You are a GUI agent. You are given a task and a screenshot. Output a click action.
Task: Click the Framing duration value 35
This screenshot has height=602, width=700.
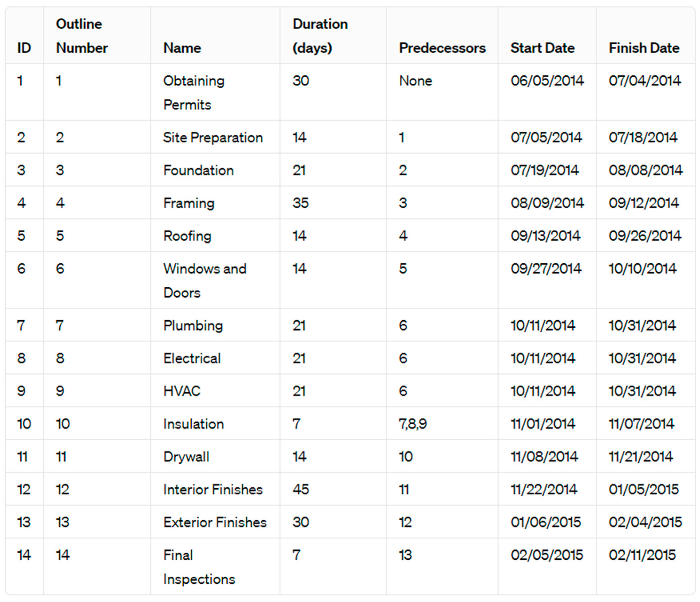pyautogui.click(x=300, y=203)
